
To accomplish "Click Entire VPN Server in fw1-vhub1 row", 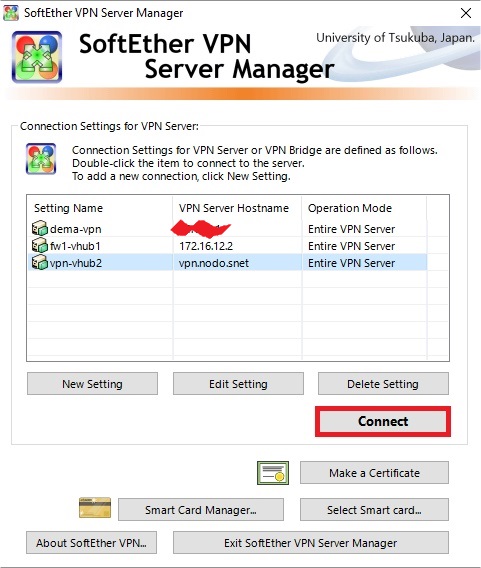I will pos(351,246).
